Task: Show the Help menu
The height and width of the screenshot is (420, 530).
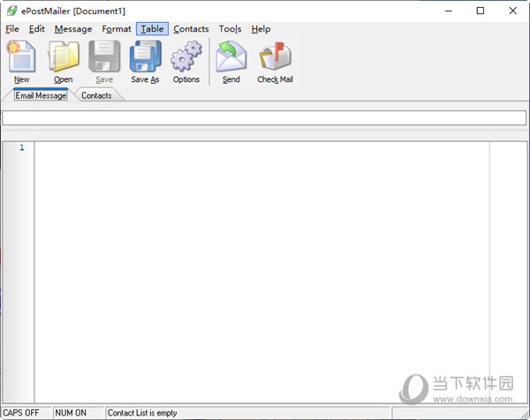Action: (261, 29)
